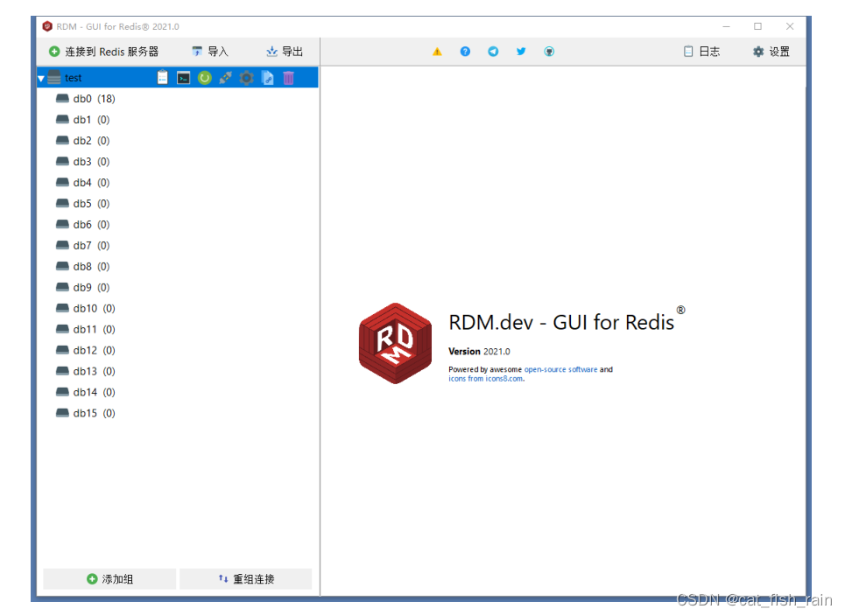
Task: Delete the test connection via trash icon
Action: pyautogui.click(x=288, y=77)
